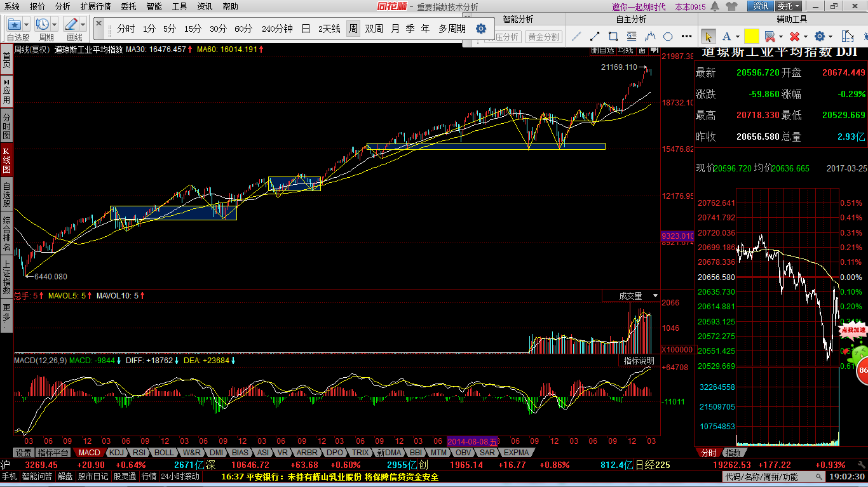
Task: Switch chart to 多周期 view
Action: (452, 29)
